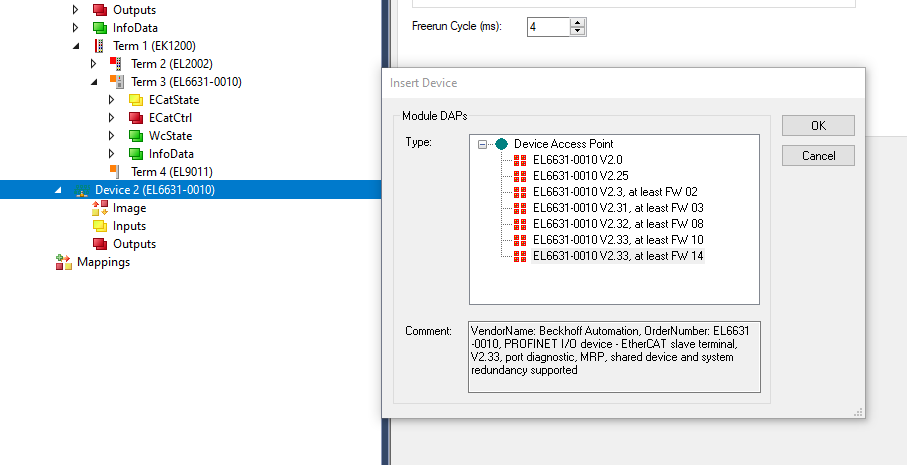The height and width of the screenshot is (465, 907).
Task: Click the Image icon under Device 2
Action: [x=100, y=208]
